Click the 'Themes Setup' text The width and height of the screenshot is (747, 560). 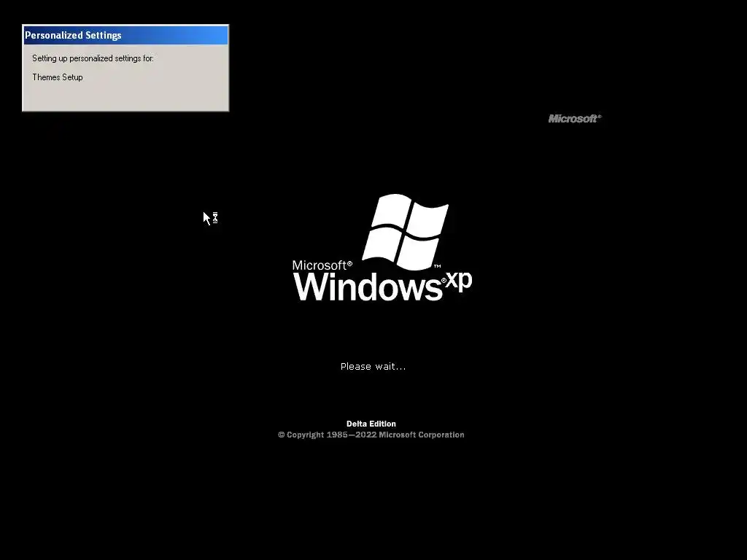(x=58, y=77)
